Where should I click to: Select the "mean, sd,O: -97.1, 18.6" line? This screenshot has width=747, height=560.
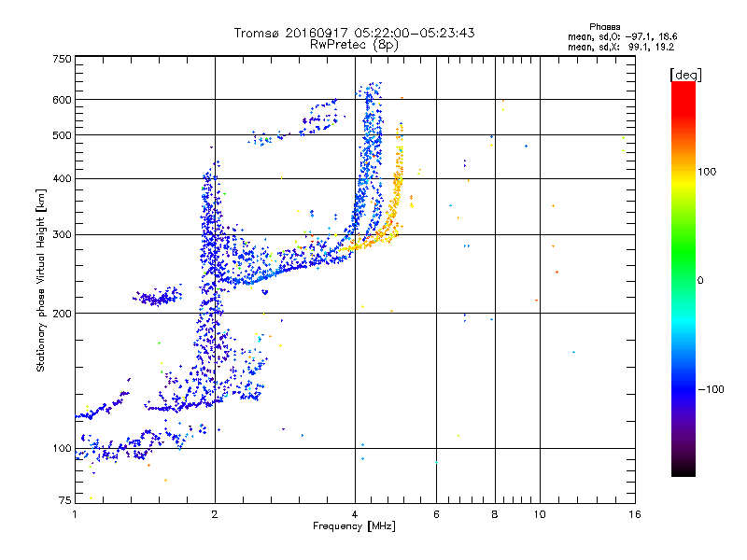pos(622,36)
